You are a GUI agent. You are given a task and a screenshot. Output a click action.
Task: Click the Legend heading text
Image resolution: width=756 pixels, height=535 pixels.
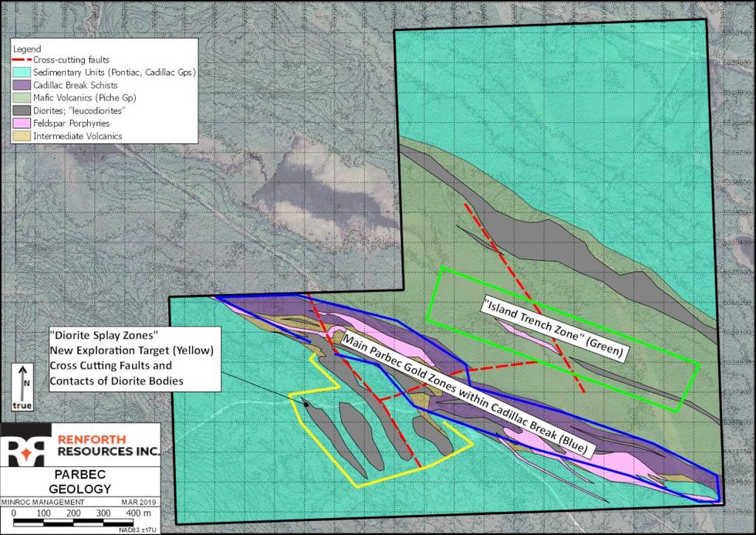click(x=27, y=48)
